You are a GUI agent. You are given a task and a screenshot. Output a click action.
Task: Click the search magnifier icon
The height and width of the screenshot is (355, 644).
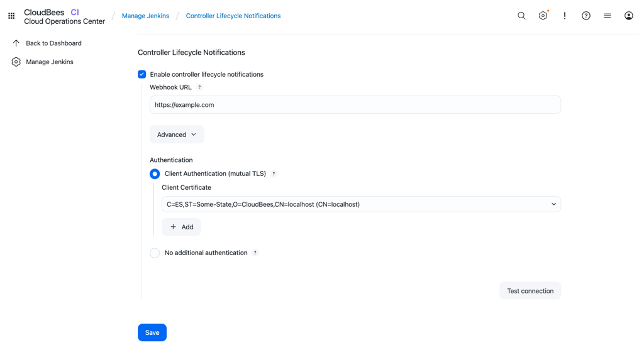(x=521, y=16)
